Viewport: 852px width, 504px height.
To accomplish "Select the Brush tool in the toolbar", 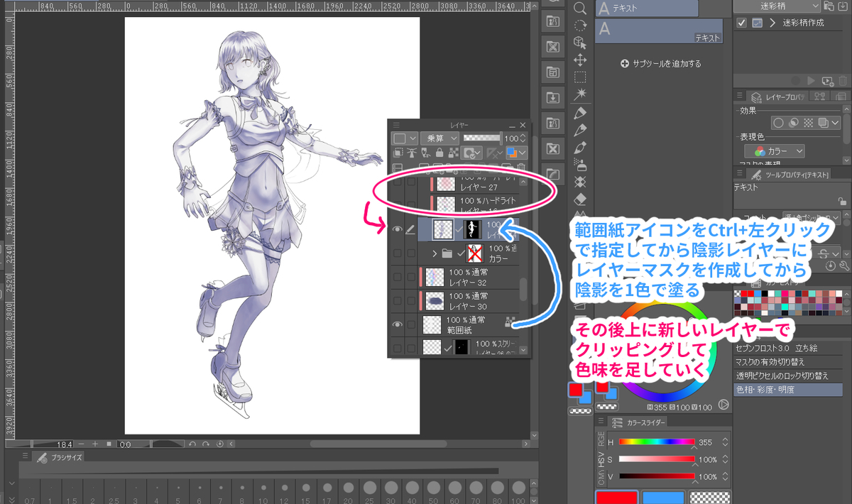I will click(580, 147).
